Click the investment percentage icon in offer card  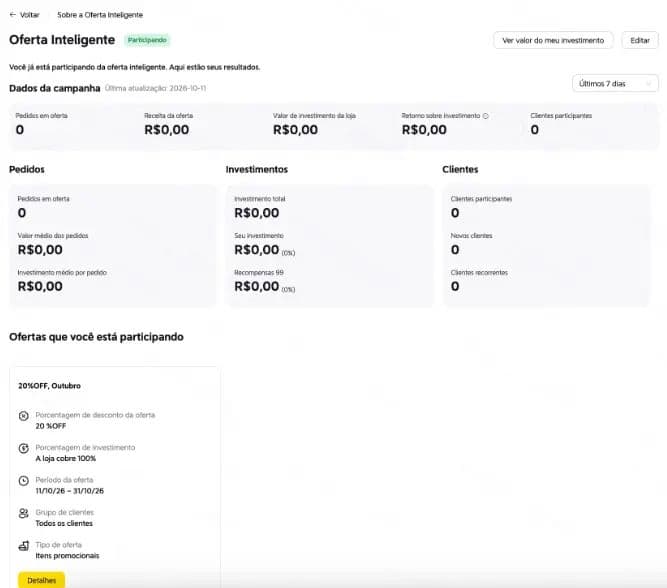(24, 448)
